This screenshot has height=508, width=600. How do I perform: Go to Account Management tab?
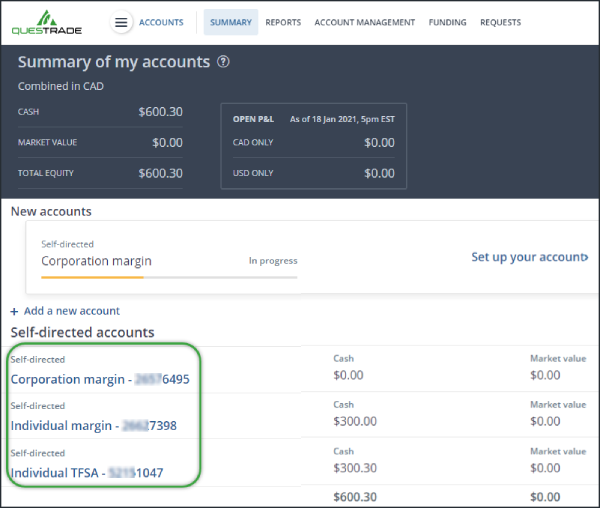pos(365,22)
